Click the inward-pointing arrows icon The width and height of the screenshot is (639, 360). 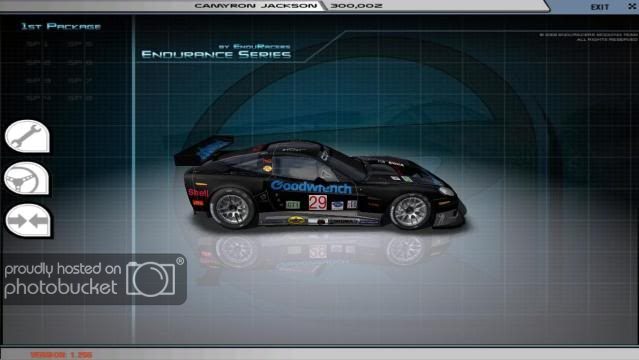(x=28, y=221)
